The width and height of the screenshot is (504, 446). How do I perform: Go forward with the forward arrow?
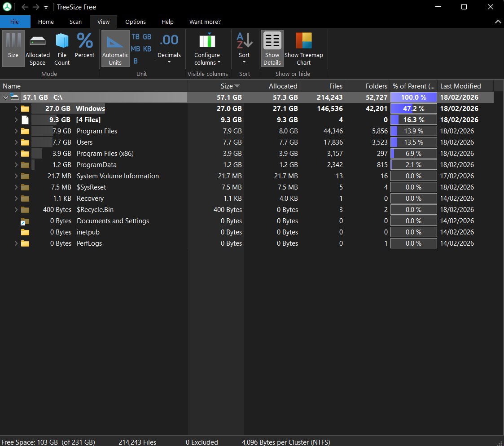coord(36,7)
